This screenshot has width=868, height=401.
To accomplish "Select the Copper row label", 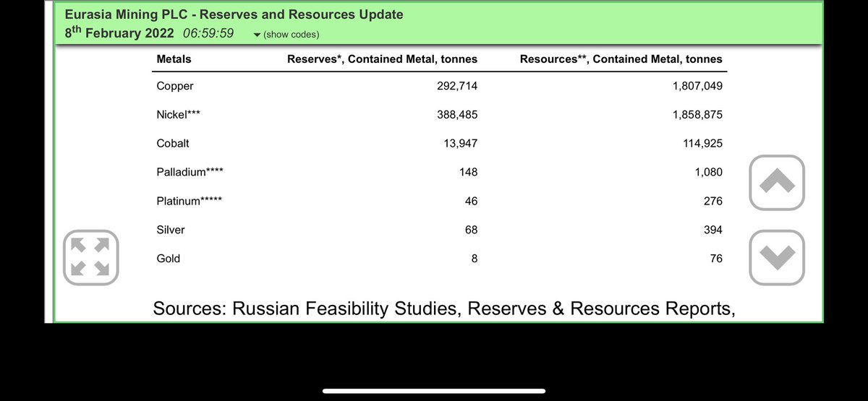I will point(175,86).
